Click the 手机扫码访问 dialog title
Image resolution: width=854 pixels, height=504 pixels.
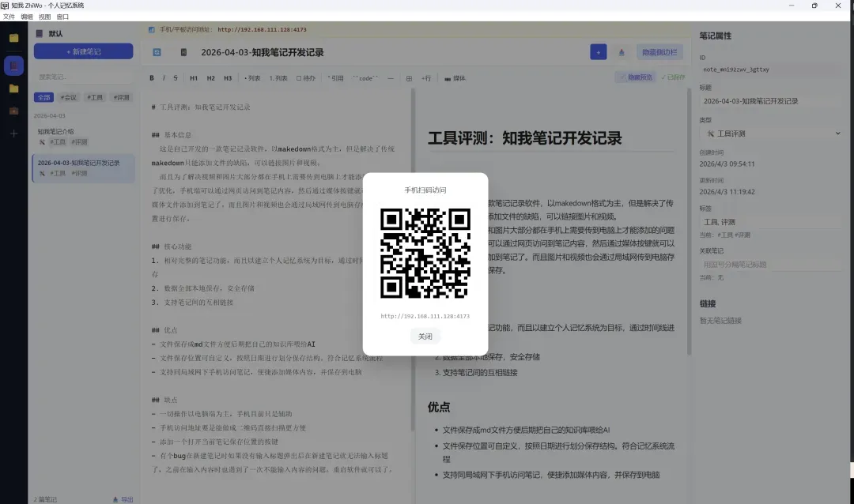tap(425, 190)
